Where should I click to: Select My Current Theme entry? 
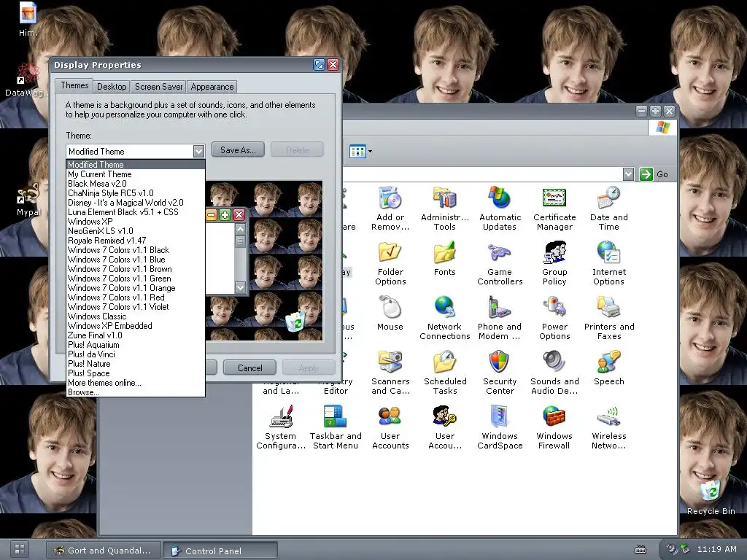(135, 174)
